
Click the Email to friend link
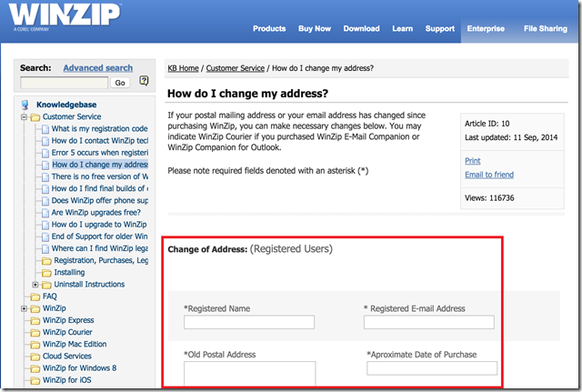(x=489, y=175)
